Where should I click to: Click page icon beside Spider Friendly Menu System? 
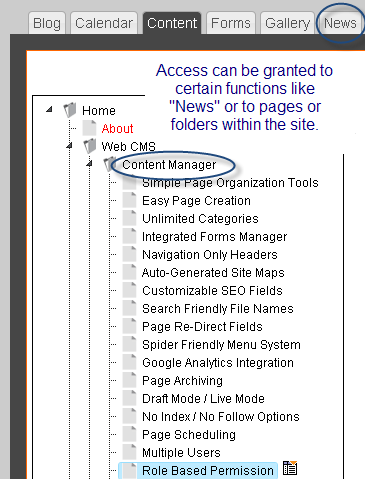(129, 344)
